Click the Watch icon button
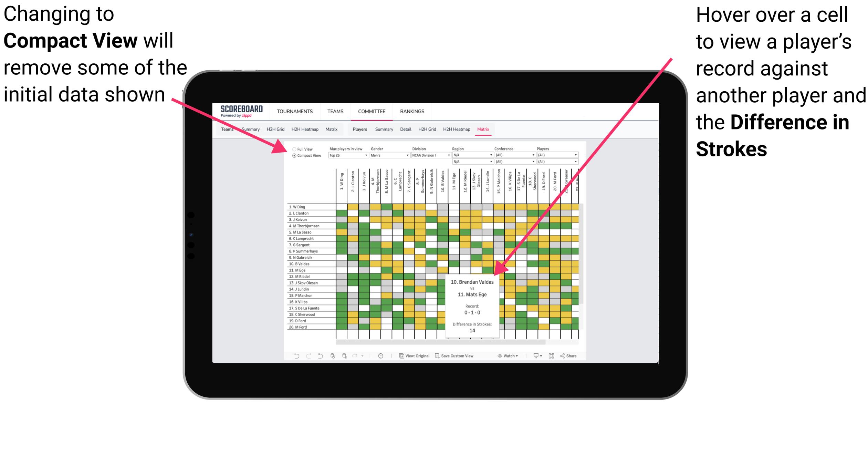 click(498, 356)
